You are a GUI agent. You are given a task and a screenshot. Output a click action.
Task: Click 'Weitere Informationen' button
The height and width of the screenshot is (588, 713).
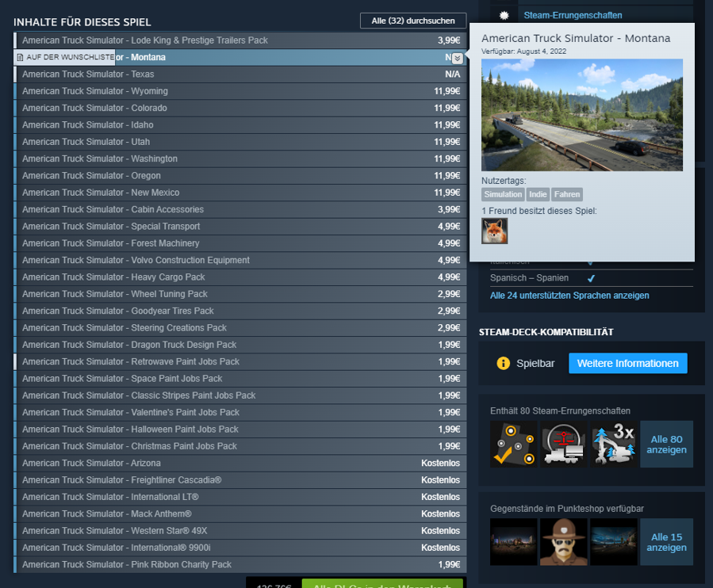point(627,363)
